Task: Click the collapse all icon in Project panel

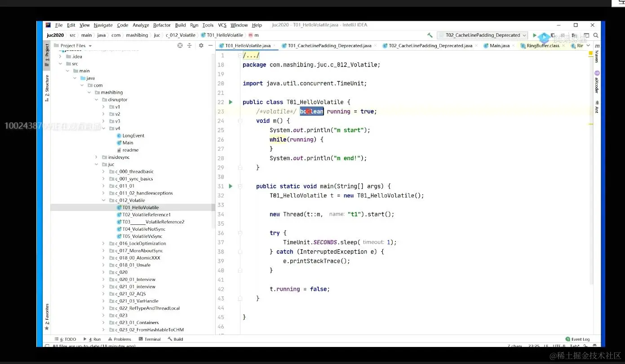Action: [x=190, y=45]
